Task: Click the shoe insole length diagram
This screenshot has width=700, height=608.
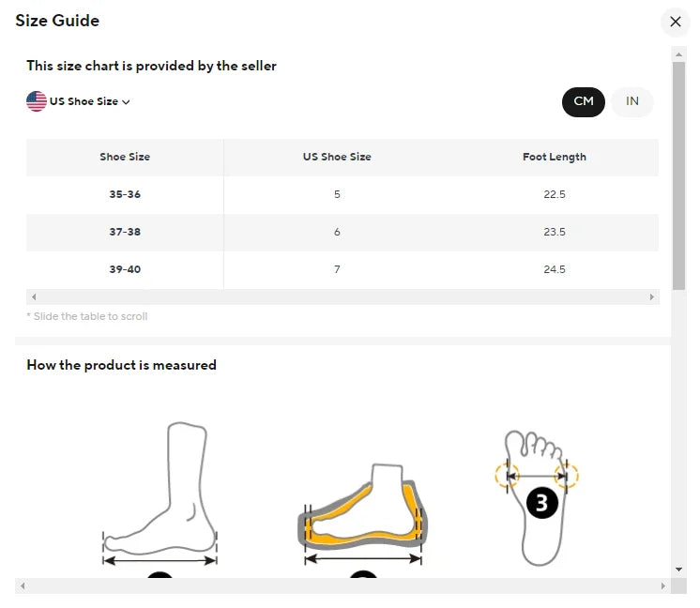Action: tap(362, 516)
